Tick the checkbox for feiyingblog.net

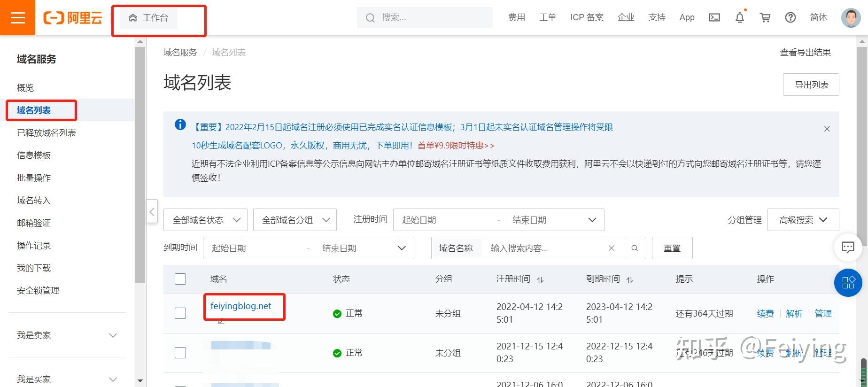(180, 313)
